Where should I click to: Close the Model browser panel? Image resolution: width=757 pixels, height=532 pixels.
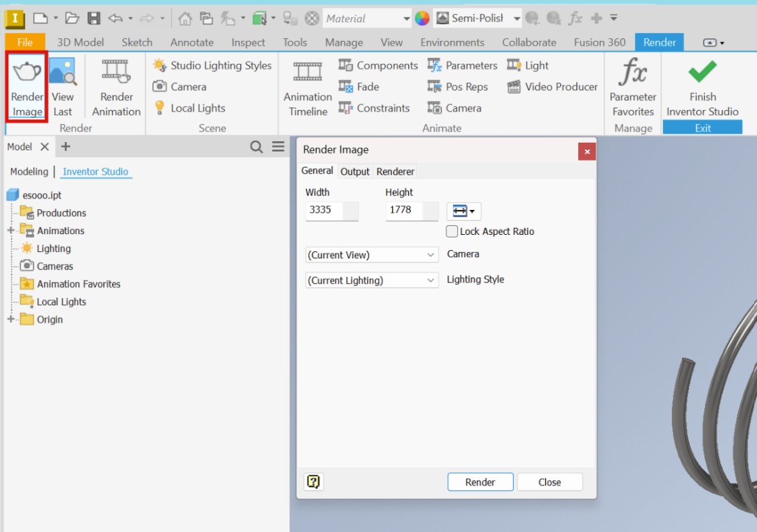[44, 147]
